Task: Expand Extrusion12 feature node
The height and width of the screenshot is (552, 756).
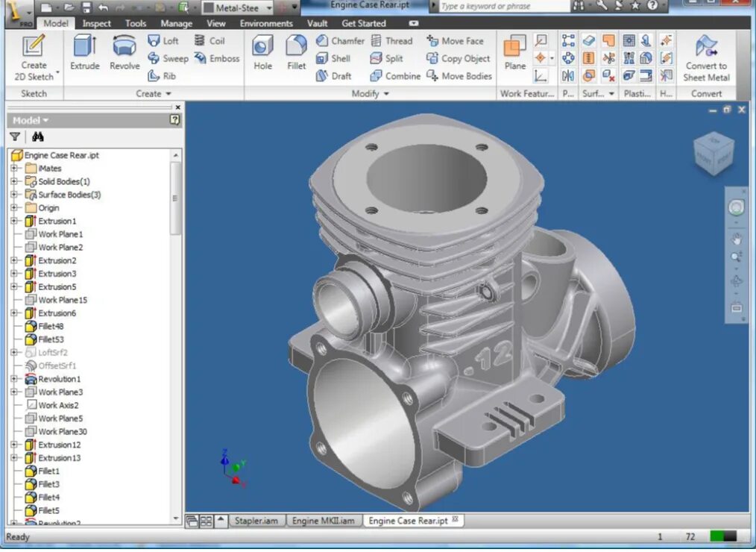Action: pyautogui.click(x=14, y=445)
